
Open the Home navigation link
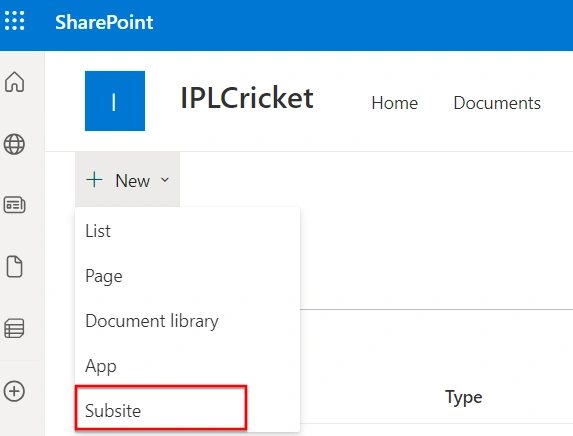395,103
